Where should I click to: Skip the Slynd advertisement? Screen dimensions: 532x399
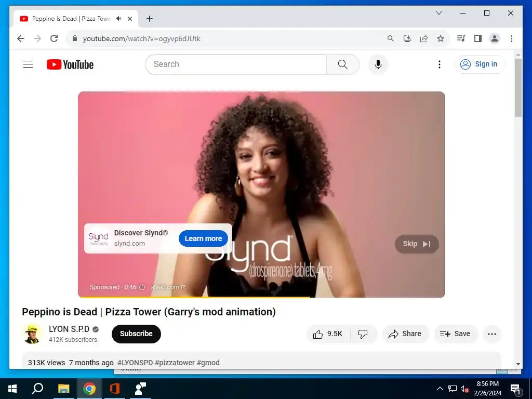tap(417, 244)
